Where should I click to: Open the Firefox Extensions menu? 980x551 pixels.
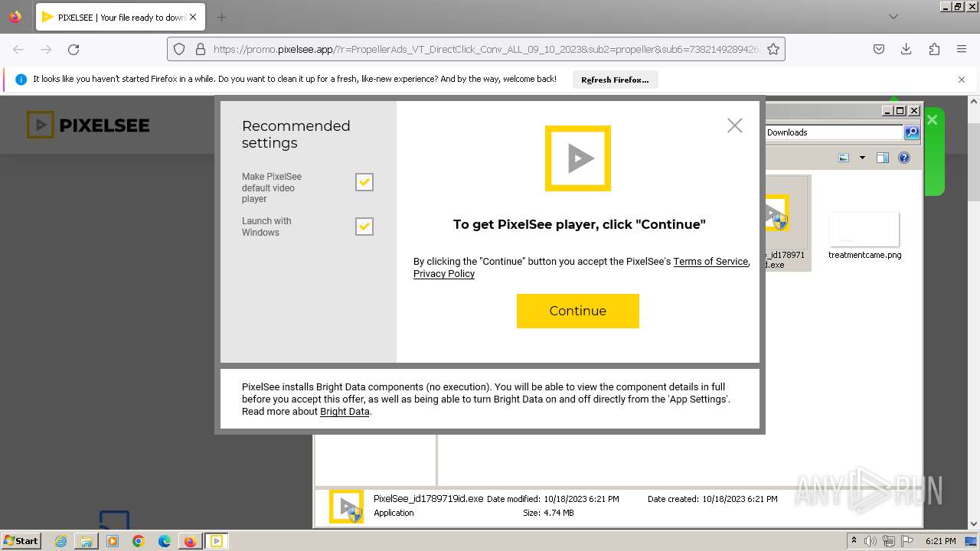tap(934, 49)
